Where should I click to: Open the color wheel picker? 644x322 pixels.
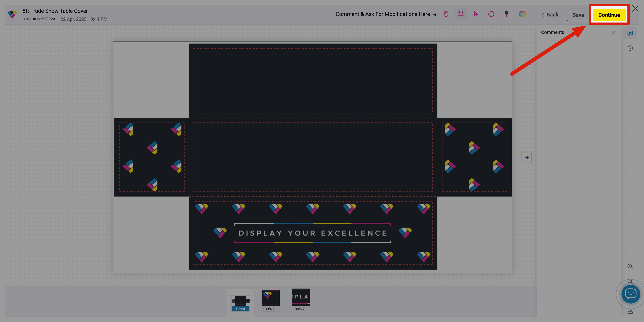(522, 14)
